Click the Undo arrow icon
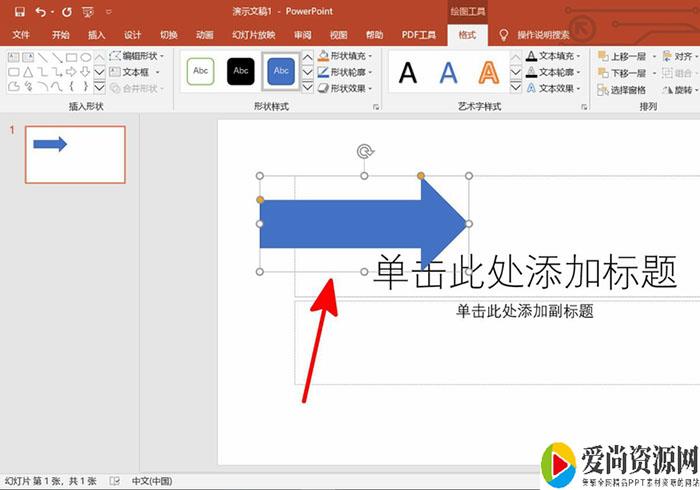The height and width of the screenshot is (490, 700). (x=40, y=12)
